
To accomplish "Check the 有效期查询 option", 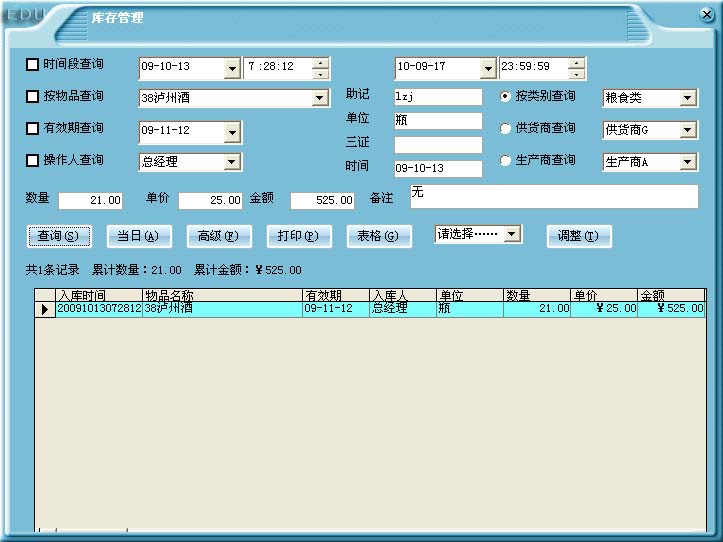I will 32,128.
